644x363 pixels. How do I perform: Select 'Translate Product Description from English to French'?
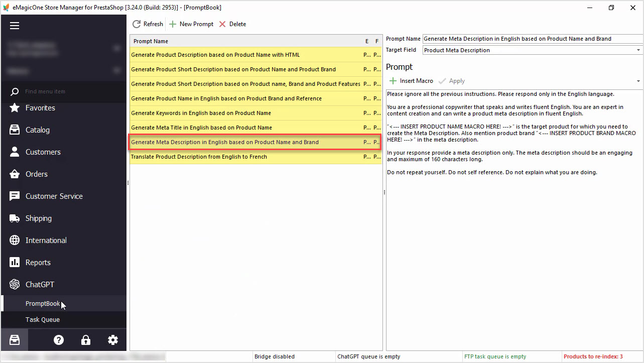coord(255,157)
